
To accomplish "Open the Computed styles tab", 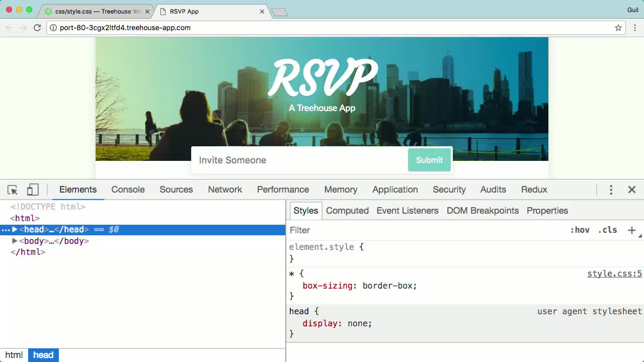I will (347, 211).
